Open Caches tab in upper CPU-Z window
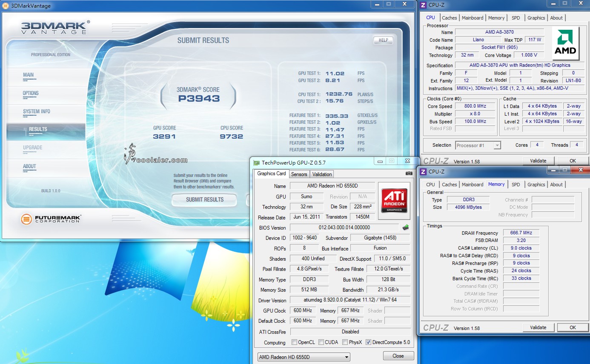The height and width of the screenshot is (364, 590). pyautogui.click(x=450, y=18)
